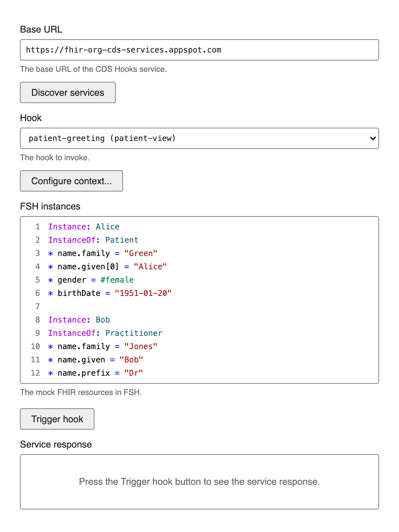Click the name.given[0] "Alice" line
The width and height of the screenshot is (399, 532).
[107, 267]
